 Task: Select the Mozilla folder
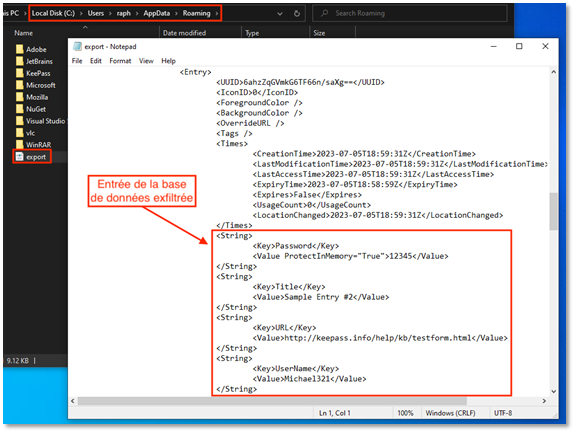(32, 97)
